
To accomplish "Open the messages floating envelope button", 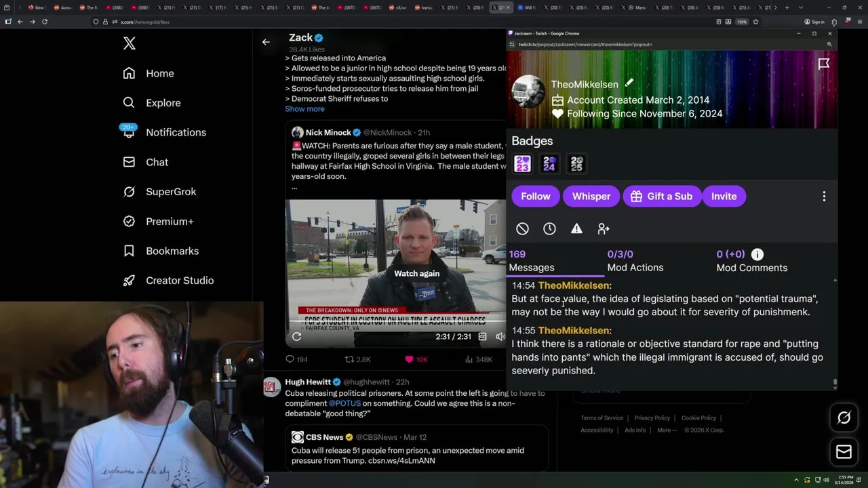I will click(844, 452).
